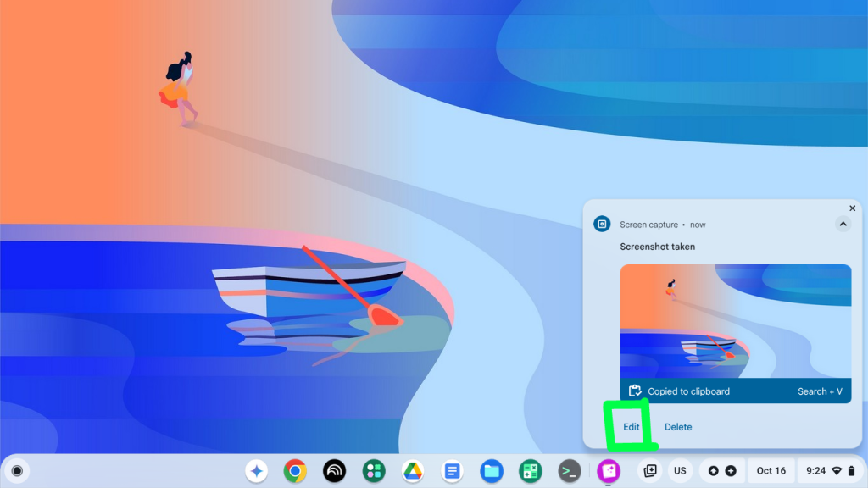This screenshot has height=488, width=868.
Task: Launch Google Docs from the shelf
Action: pos(453,470)
